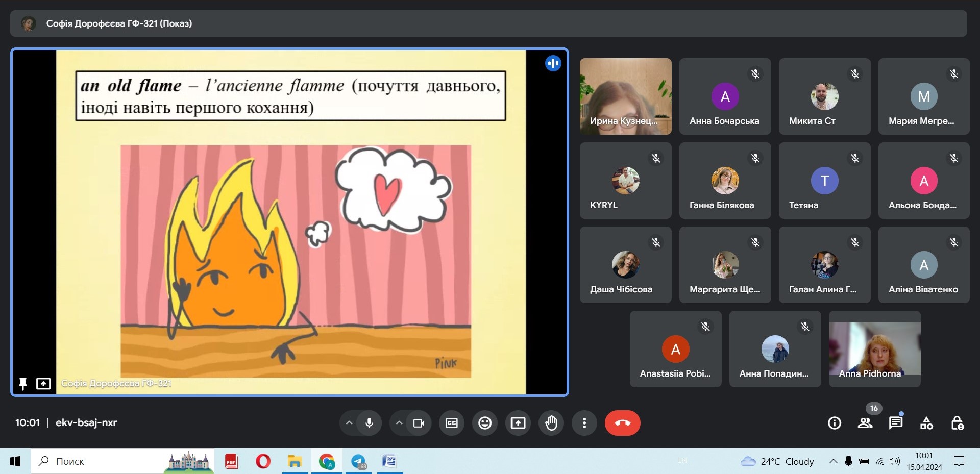This screenshot has height=474, width=980.
Task: Toggle the camera on or off
Action: tap(419, 423)
